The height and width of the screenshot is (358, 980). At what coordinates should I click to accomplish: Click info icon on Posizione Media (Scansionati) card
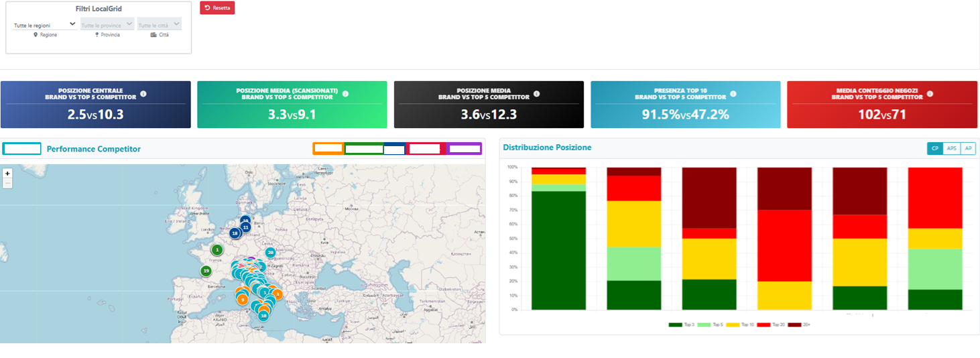[346, 94]
